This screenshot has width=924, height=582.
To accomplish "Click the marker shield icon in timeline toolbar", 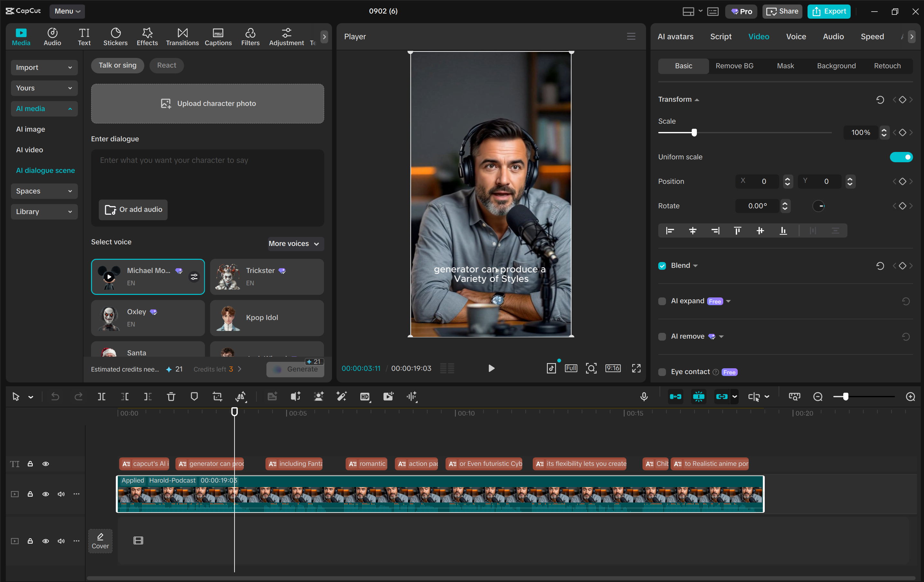I will [194, 397].
